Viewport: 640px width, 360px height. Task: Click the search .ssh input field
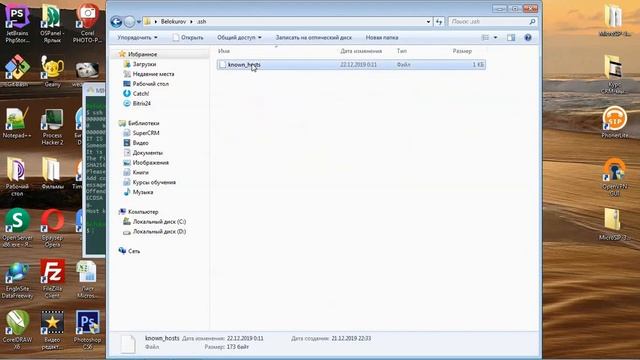coord(488,22)
